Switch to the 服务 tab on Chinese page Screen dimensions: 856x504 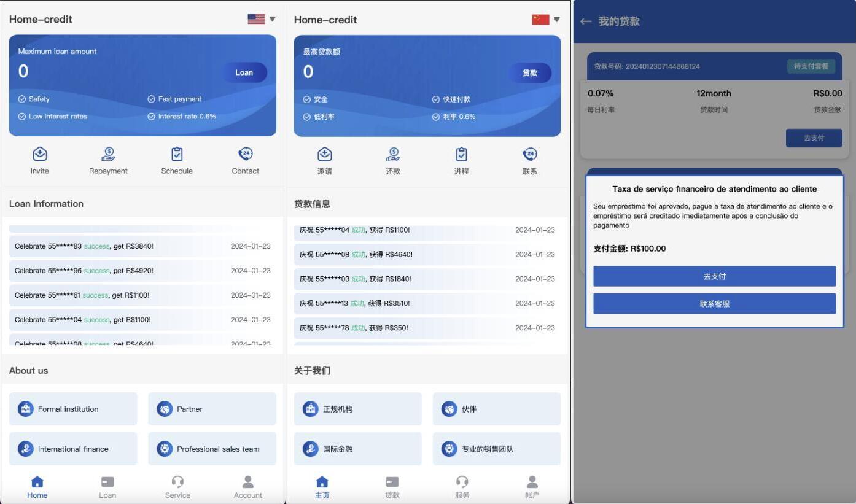[x=461, y=487]
